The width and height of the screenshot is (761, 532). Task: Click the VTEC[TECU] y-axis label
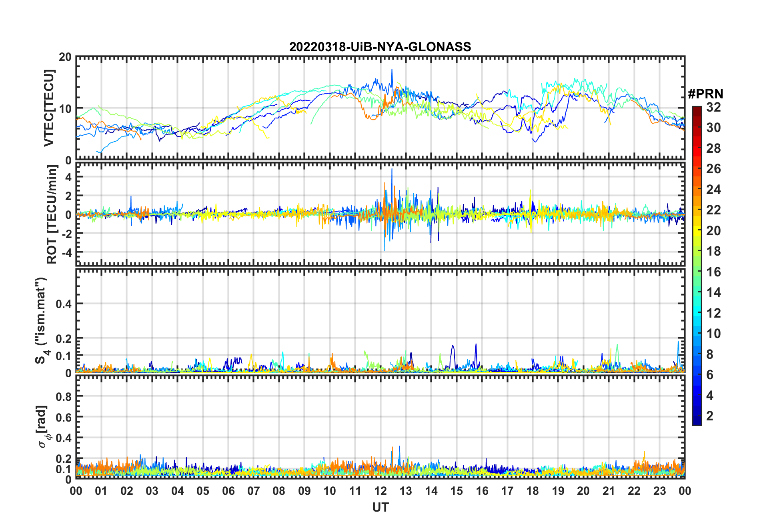[49, 108]
